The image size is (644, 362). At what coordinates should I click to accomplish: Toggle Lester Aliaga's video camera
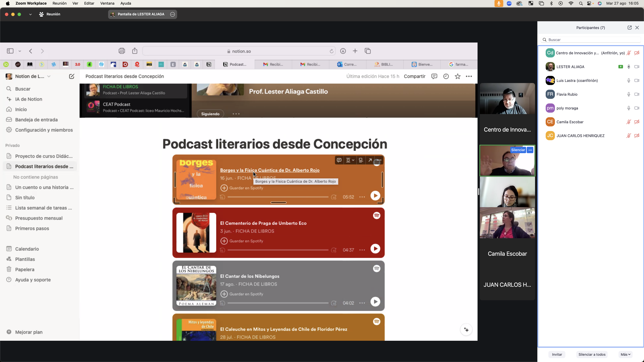pyautogui.click(x=637, y=67)
